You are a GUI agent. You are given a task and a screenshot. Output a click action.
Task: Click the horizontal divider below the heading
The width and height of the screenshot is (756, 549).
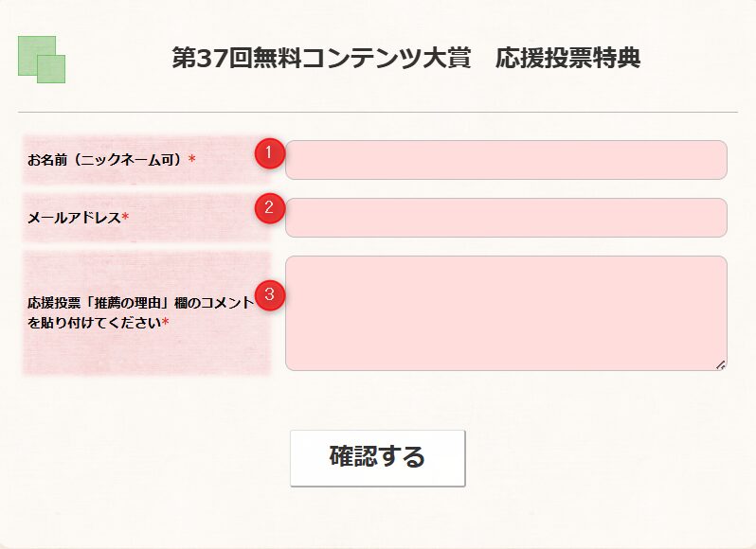click(x=377, y=112)
